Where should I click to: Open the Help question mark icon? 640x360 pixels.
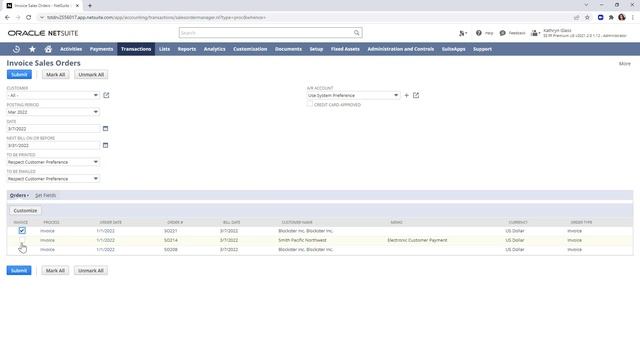click(478, 33)
